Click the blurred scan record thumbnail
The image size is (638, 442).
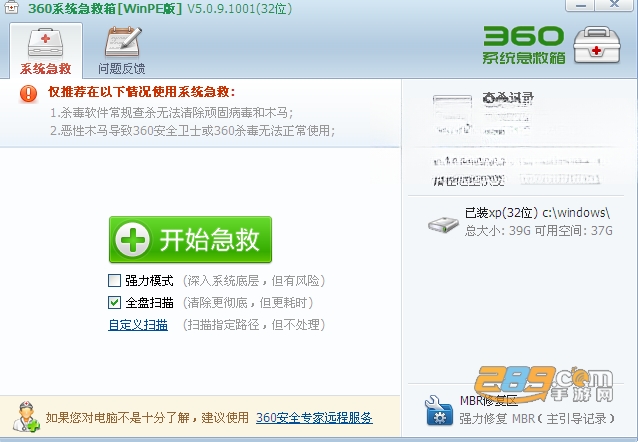(452, 115)
